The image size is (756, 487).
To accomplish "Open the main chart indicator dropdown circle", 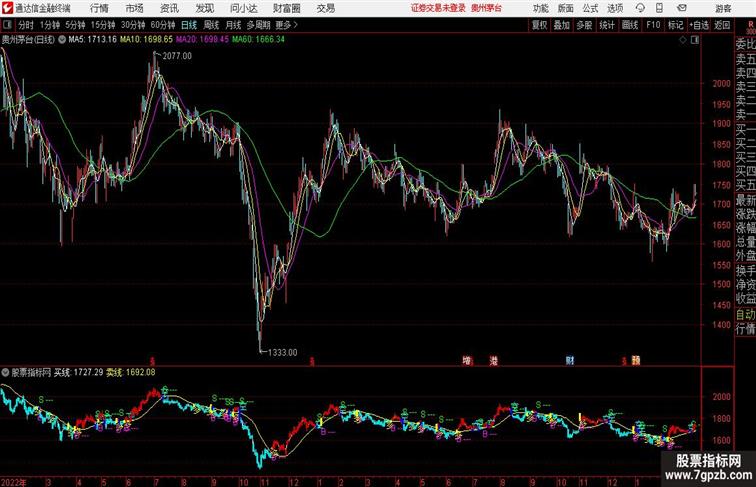I will pyautogui.click(x=62, y=40).
